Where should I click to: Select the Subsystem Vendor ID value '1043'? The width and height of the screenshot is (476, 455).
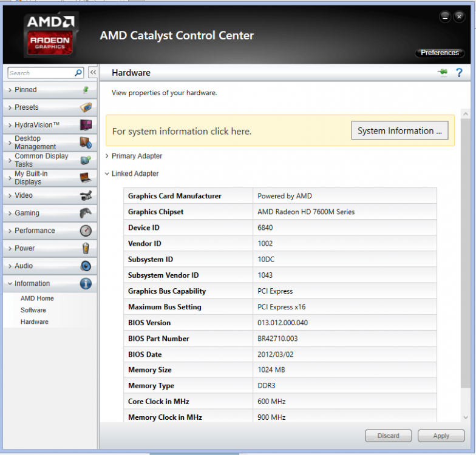click(x=265, y=275)
